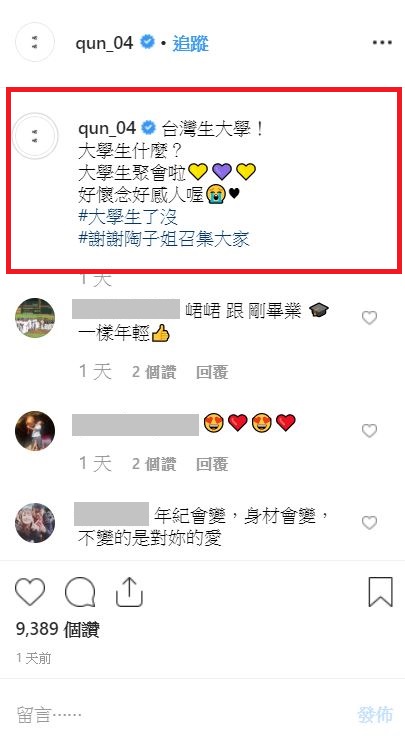
Task: Open the #大學生了沒 hashtag
Action: (128, 217)
